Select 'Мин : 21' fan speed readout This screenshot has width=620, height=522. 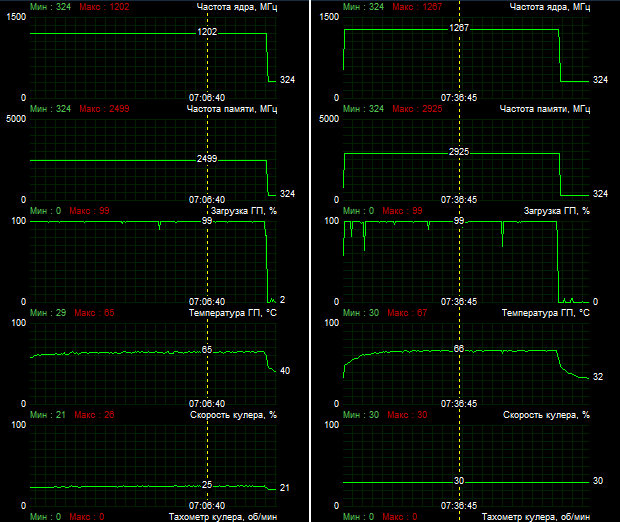click(48, 415)
